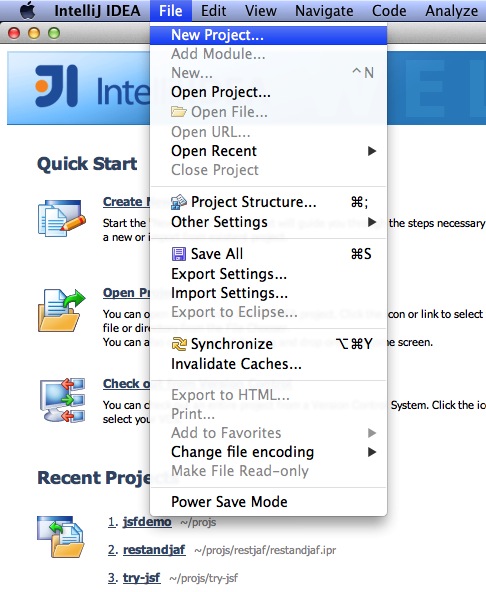
Task: Open the try-jsf recent project link
Action: [x=142, y=578]
